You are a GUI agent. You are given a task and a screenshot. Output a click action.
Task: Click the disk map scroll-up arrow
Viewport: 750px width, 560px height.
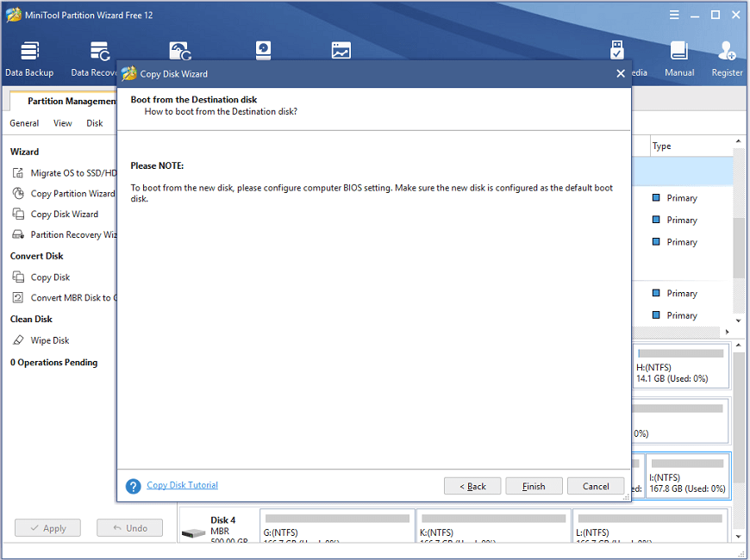point(739,345)
